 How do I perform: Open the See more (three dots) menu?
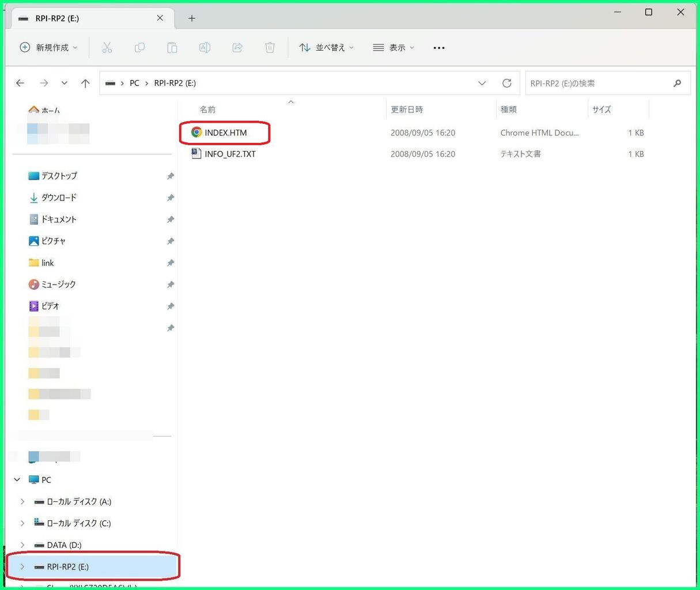(x=439, y=48)
